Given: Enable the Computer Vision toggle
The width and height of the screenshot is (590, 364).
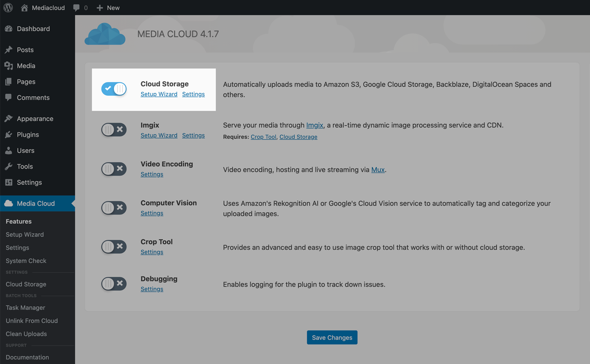Looking at the screenshot, I should tap(114, 208).
